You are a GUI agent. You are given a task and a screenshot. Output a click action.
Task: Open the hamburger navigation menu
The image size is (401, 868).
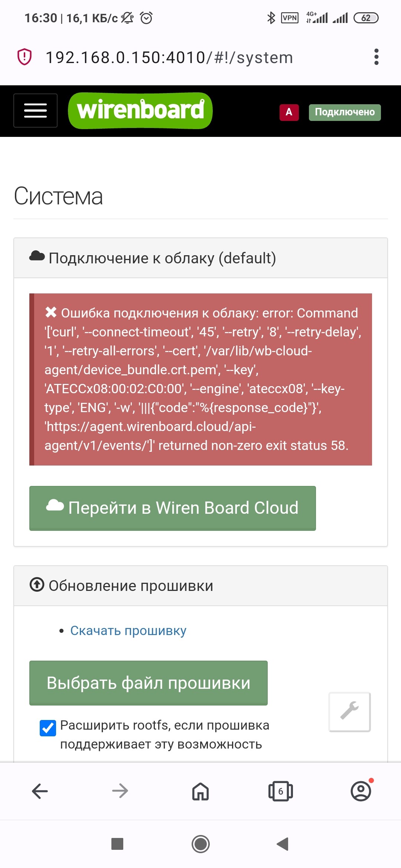pos(35,111)
